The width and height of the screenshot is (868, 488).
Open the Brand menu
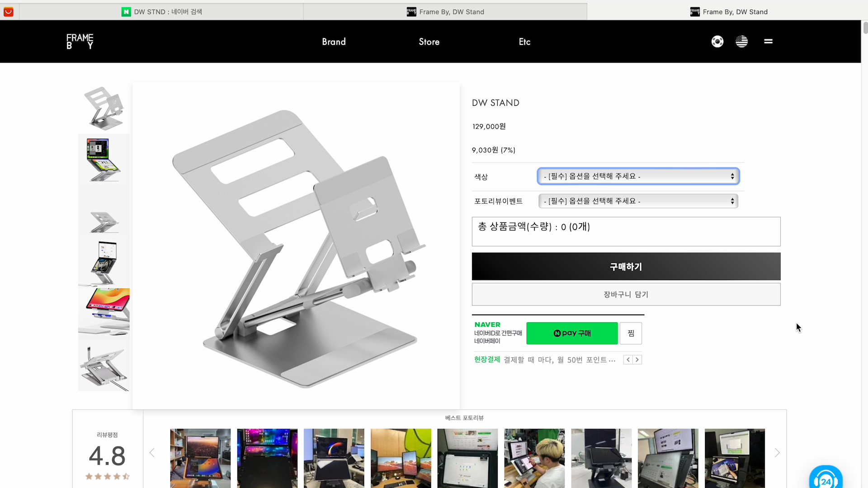pos(334,42)
